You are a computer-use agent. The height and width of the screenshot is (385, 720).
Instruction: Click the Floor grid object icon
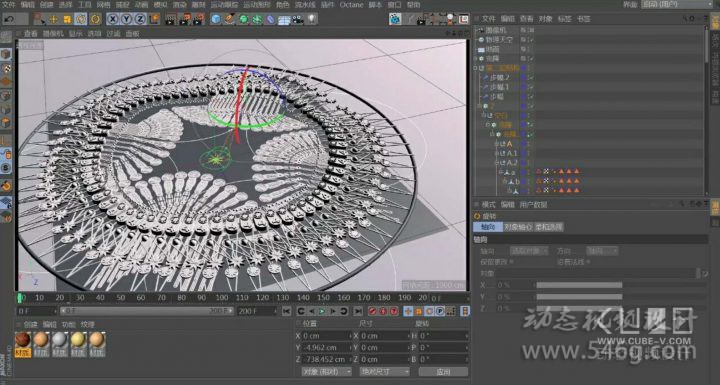click(285, 19)
